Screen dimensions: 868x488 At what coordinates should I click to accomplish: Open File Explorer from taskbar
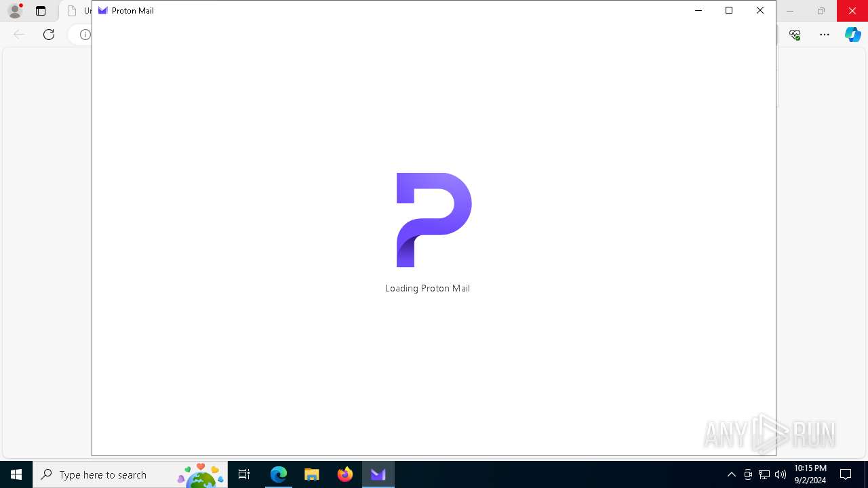point(312,474)
